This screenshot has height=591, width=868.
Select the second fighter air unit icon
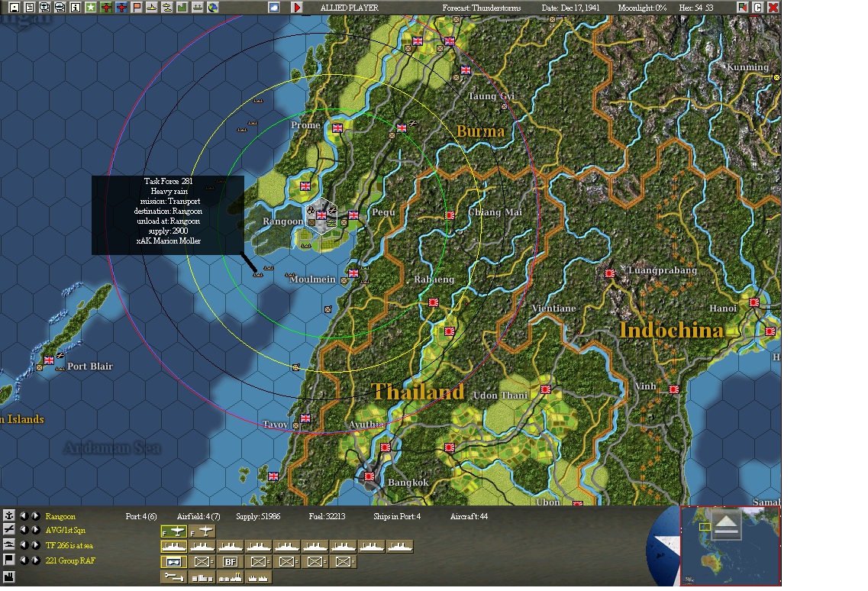(202, 531)
